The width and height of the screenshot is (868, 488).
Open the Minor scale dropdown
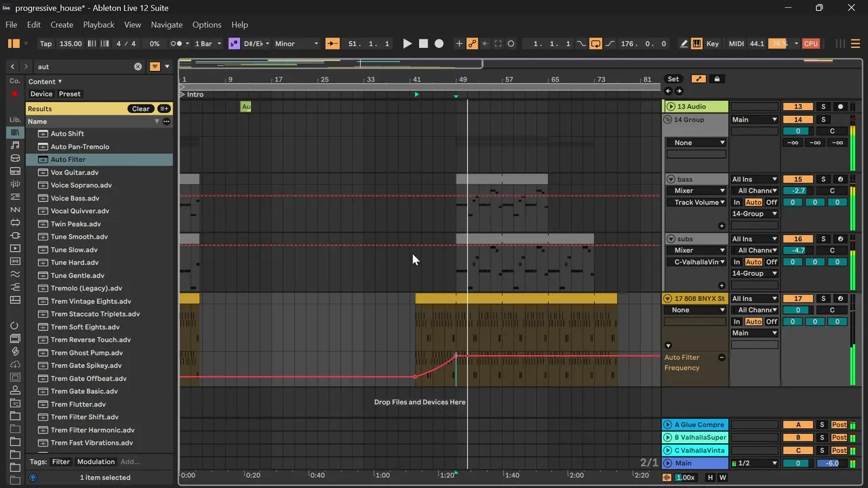click(296, 43)
